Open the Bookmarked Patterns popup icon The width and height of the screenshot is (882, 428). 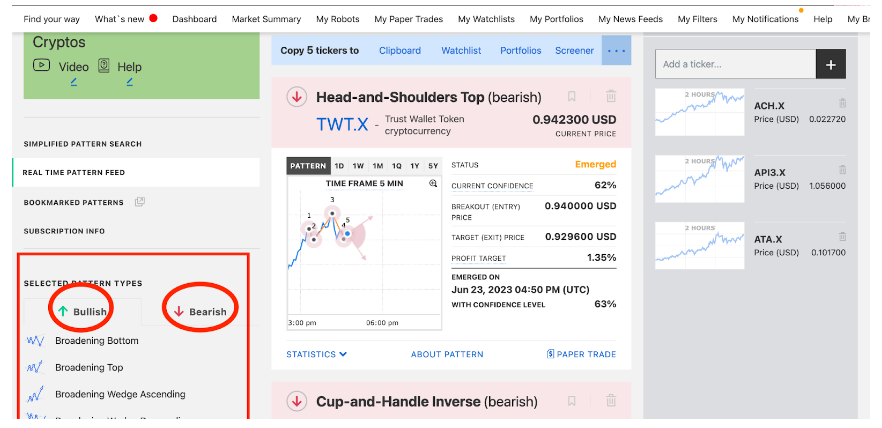[x=140, y=202]
